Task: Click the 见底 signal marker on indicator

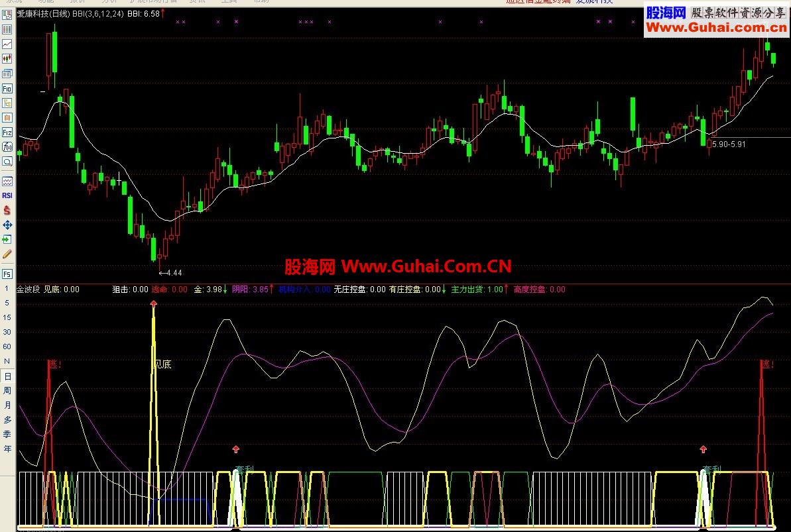Action: pyautogui.click(x=162, y=364)
